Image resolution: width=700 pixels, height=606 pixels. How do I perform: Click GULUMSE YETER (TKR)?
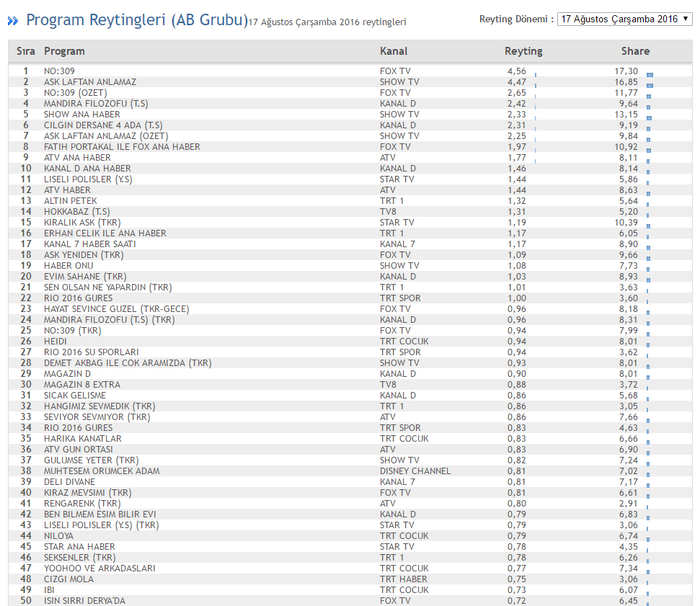point(91,460)
